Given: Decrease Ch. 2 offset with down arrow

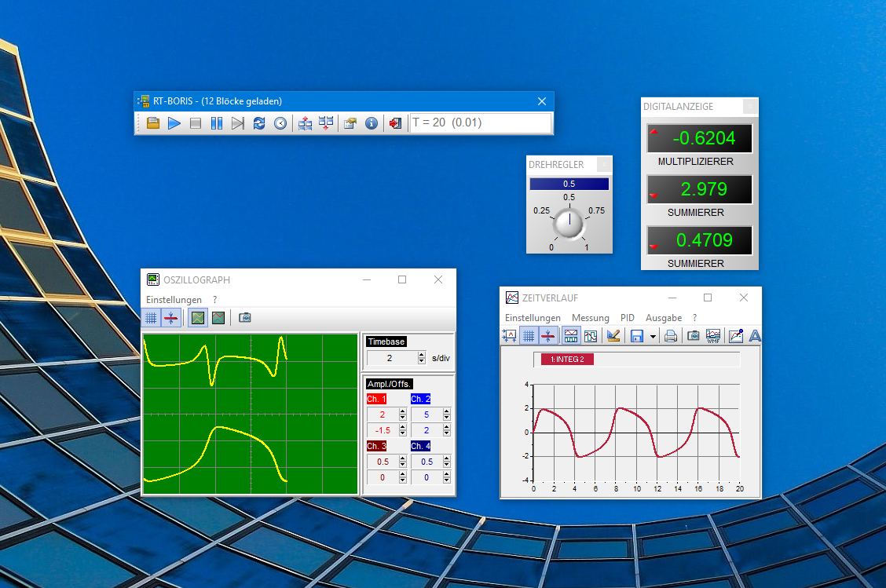Looking at the screenshot, I should pos(446,434).
